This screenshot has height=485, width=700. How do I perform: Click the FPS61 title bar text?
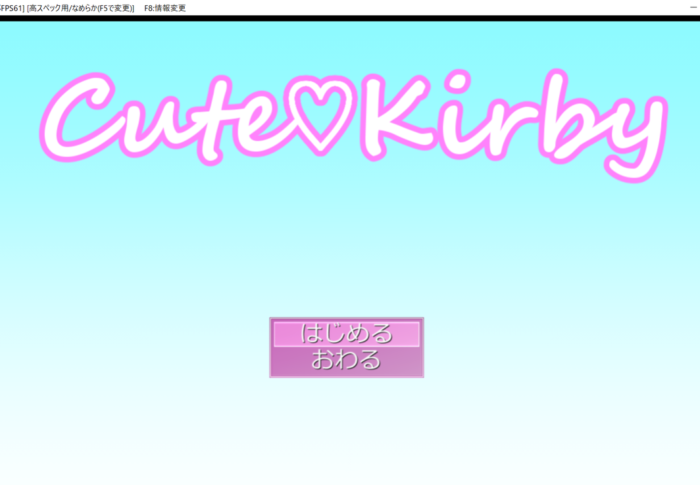tap(12, 8)
